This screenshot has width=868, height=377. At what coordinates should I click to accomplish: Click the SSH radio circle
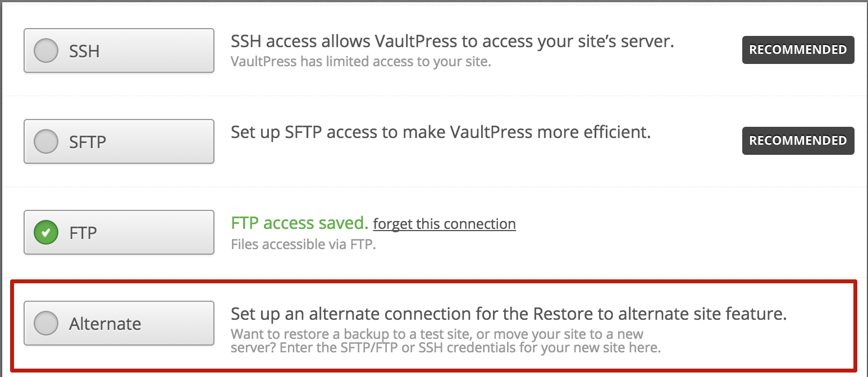click(x=46, y=51)
